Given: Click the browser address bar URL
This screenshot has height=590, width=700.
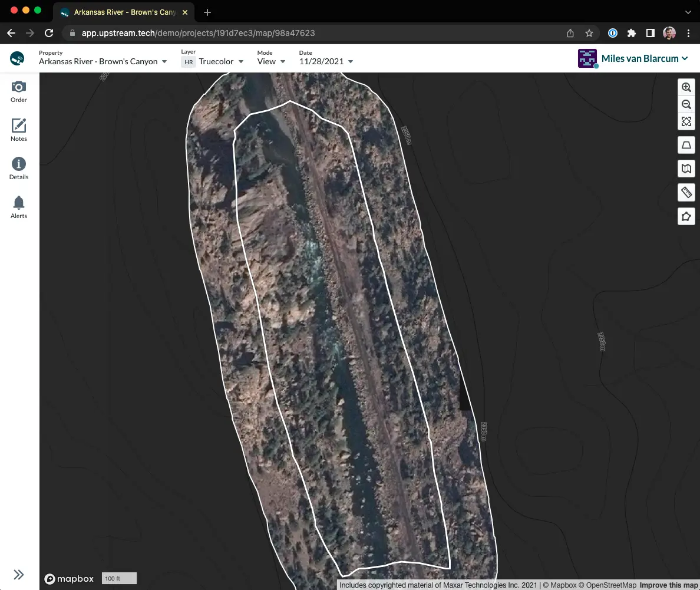Looking at the screenshot, I should [198, 33].
